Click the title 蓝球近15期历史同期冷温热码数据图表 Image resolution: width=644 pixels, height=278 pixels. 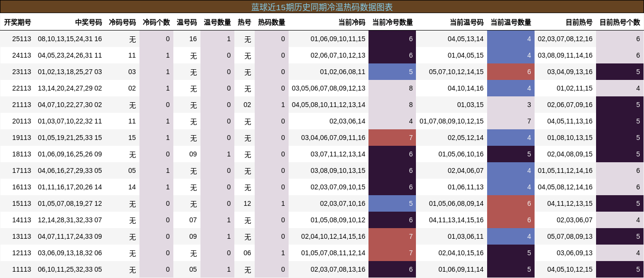(322, 7)
